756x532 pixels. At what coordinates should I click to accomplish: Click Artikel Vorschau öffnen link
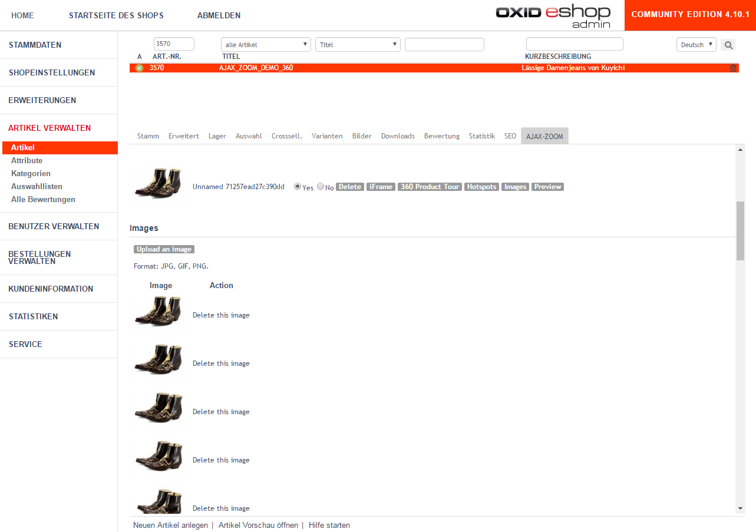pos(258,525)
